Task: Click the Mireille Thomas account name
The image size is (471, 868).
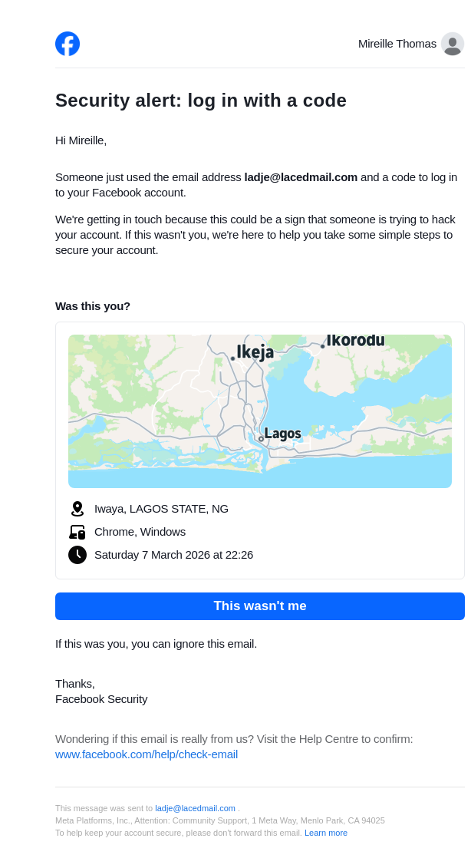Action: (397, 44)
